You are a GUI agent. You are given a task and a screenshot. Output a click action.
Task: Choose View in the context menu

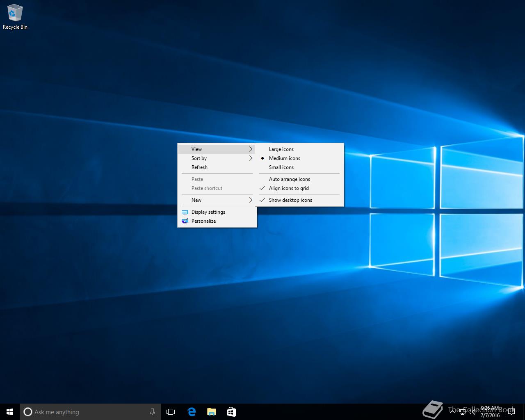[x=217, y=149]
